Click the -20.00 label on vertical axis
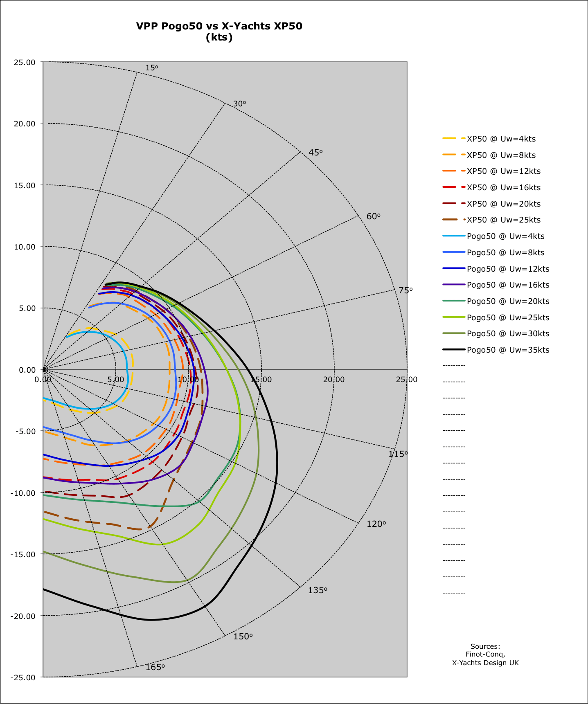This screenshot has height=704, width=588. click(23, 616)
